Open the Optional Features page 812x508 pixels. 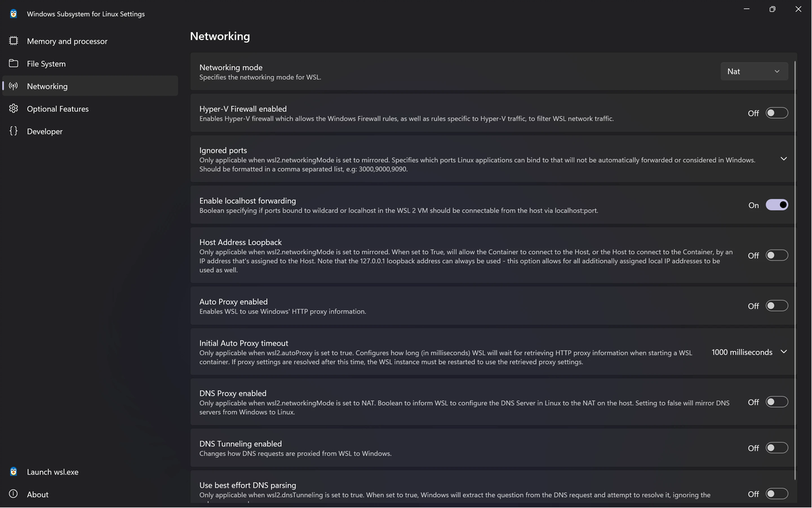pos(58,108)
